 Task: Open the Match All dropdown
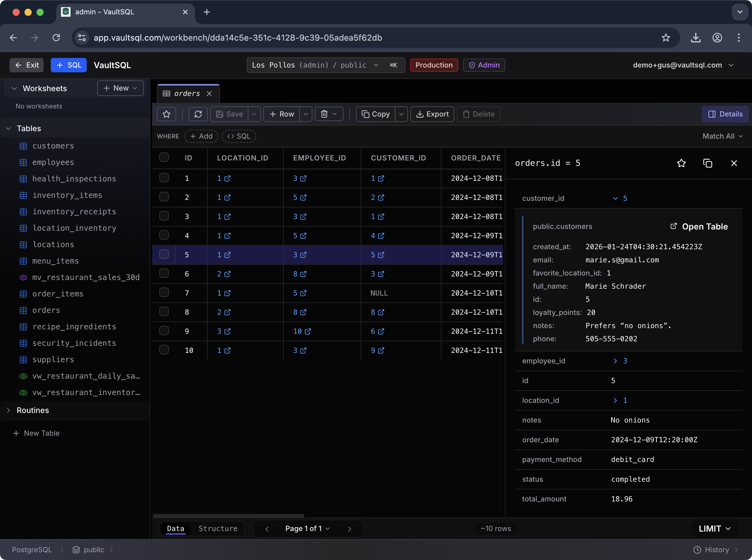[x=722, y=136]
